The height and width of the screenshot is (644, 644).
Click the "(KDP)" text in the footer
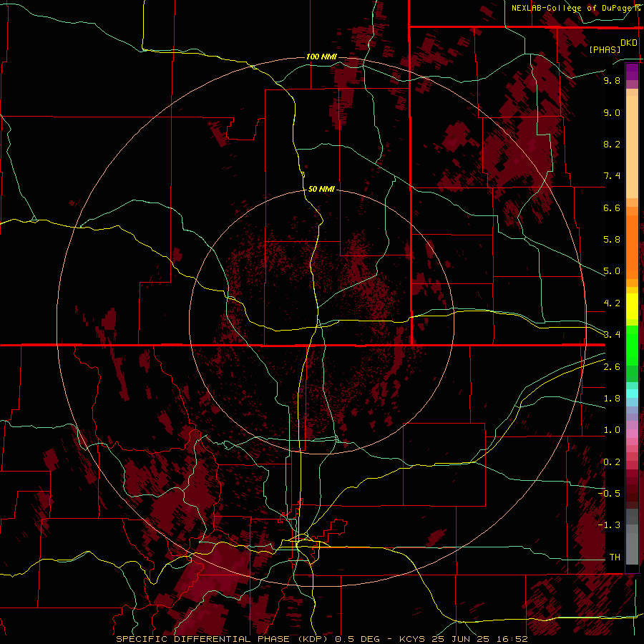[x=313, y=639]
